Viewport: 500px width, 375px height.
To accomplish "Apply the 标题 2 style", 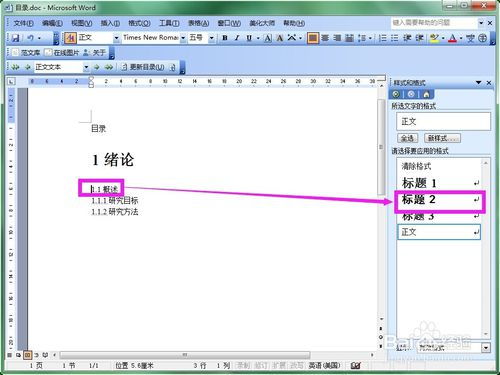I will [x=439, y=200].
